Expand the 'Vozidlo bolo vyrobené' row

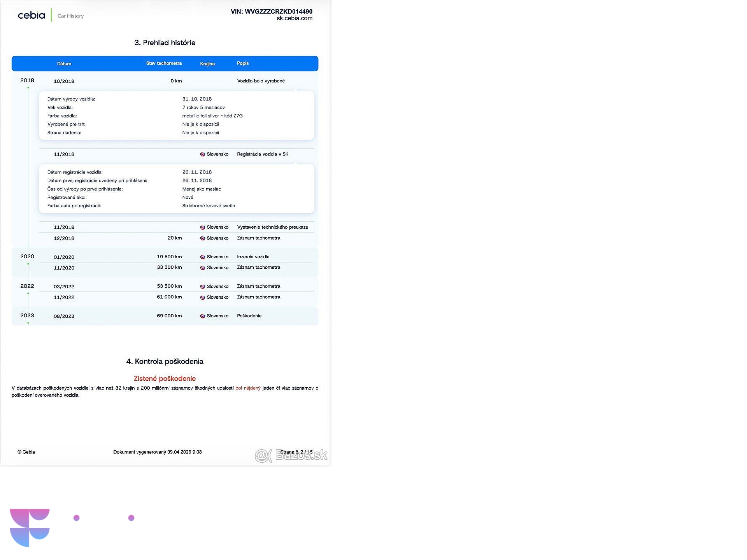[x=261, y=81]
